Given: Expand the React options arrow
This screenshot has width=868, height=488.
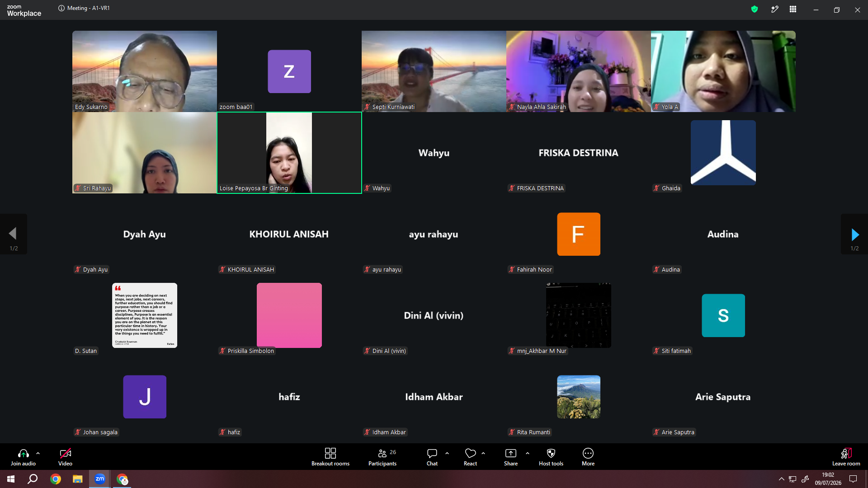Looking at the screenshot, I should 483,453.
